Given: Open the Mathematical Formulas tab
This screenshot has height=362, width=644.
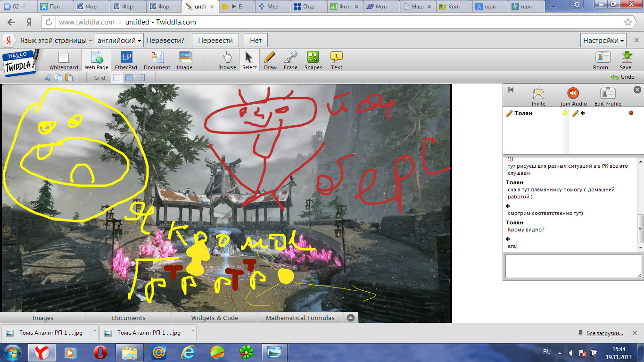Looking at the screenshot, I should click(x=300, y=318).
